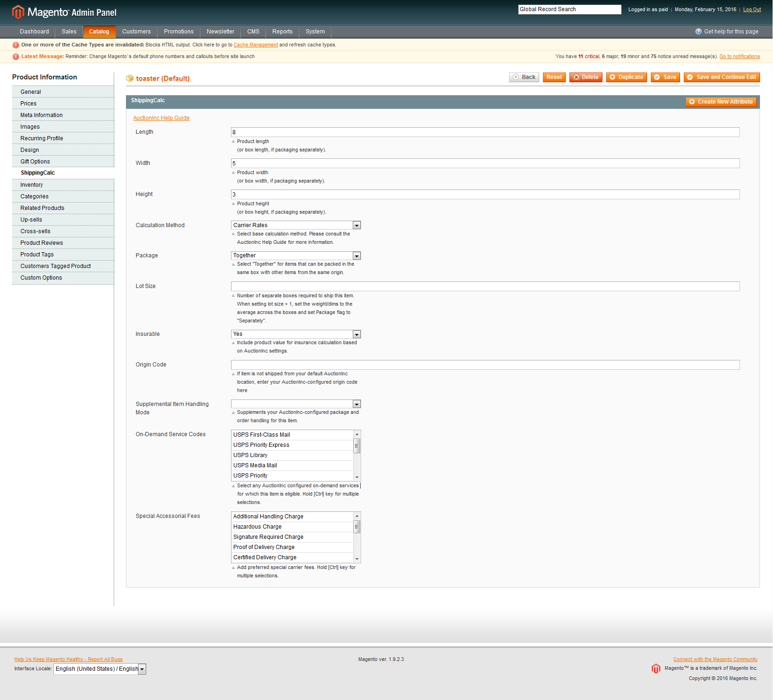Open Report All Bugs link in footer

coord(68,659)
